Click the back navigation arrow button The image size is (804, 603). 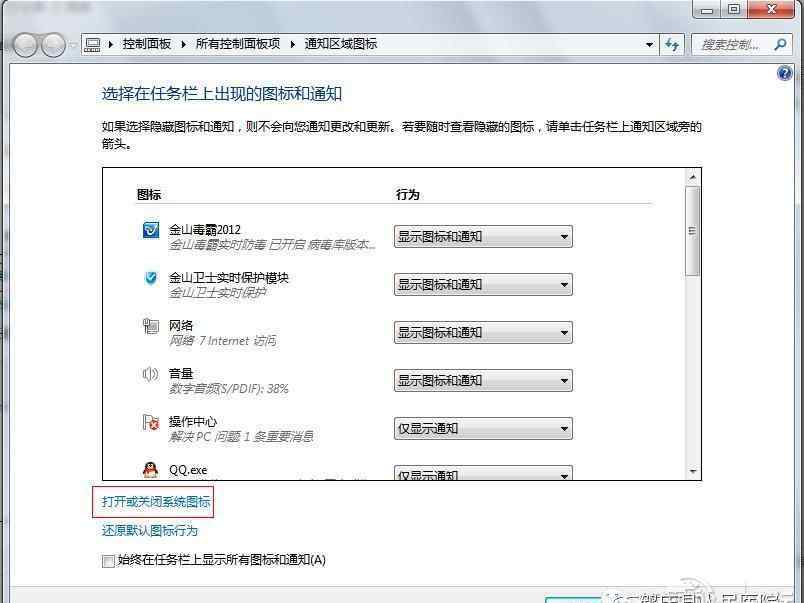[25, 45]
